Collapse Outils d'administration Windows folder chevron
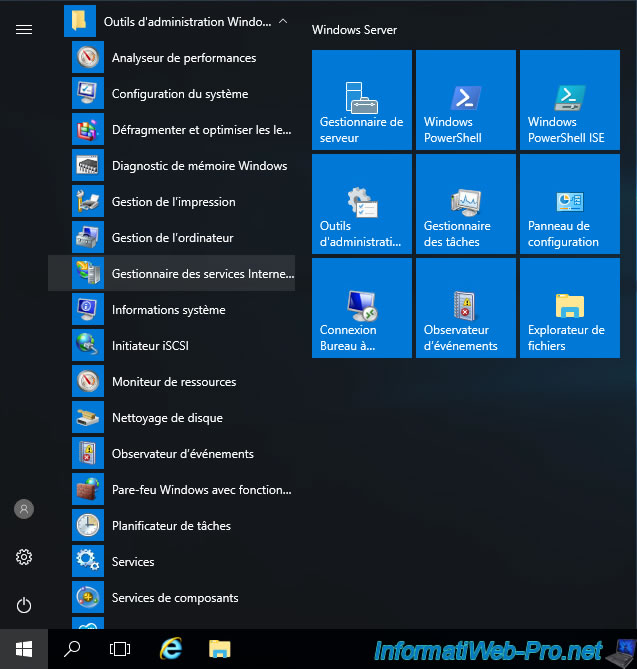This screenshot has height=669, width=637. tap(282, 21)
